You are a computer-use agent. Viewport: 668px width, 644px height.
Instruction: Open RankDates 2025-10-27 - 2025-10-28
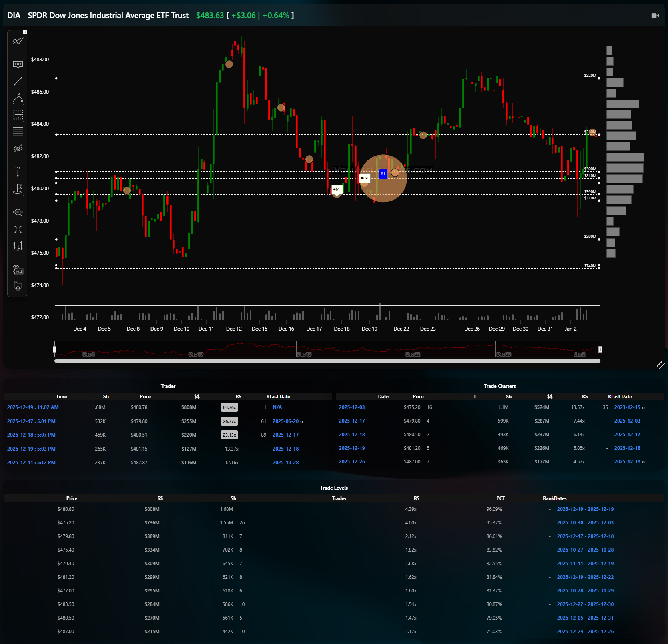585,550
